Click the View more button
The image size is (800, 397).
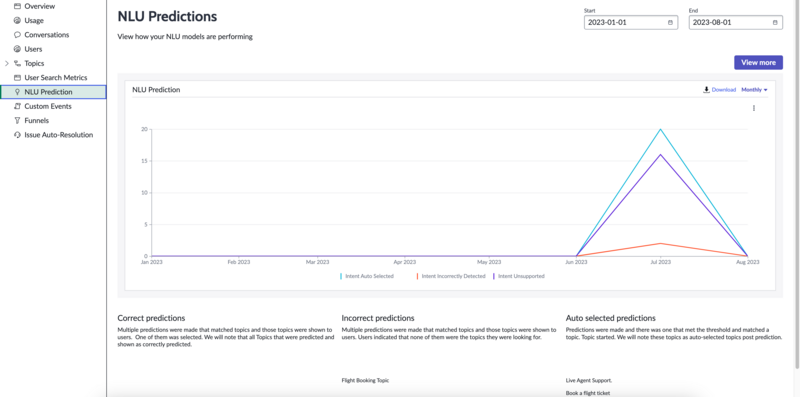click(758, 63)
